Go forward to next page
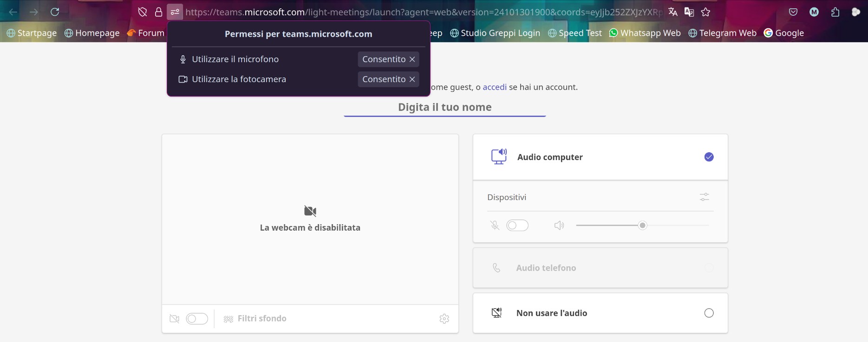The height and width of the screenshot is (342, 868). click(x=34, y=12)
